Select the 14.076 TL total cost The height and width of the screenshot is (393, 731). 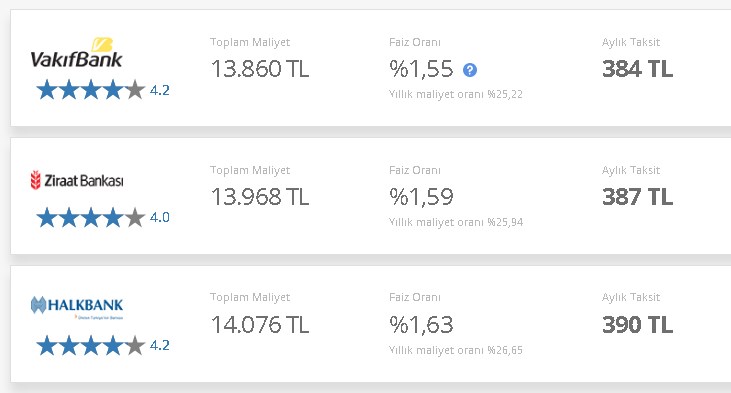point(260,324)
